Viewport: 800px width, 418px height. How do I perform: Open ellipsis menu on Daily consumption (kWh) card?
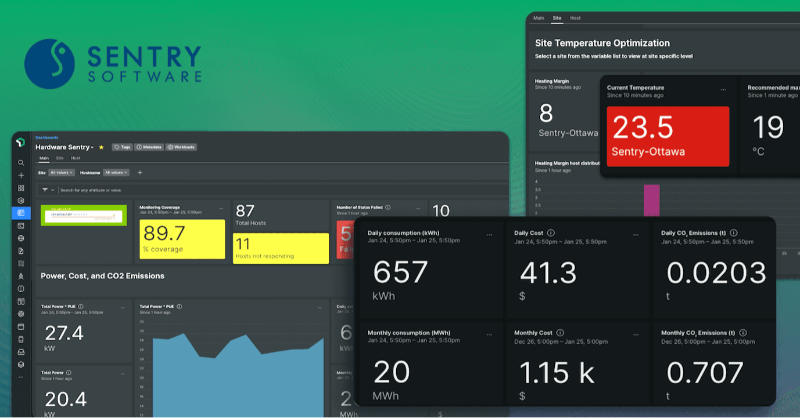click(489, 235)
